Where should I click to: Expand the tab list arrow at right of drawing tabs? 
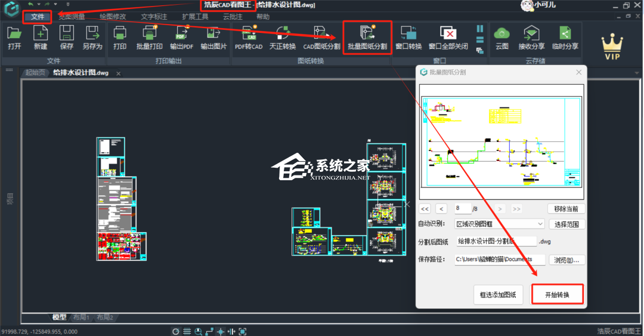coord(637,73)
